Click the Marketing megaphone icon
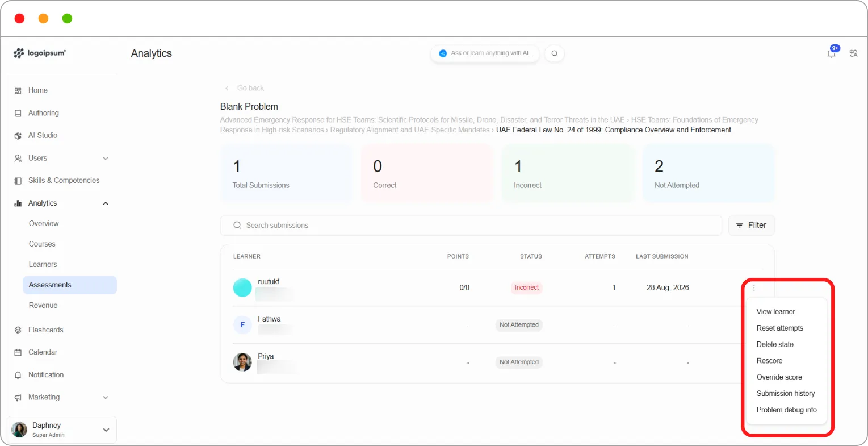The height and width of the screenshot is (446, 868). [x=18, y=398]
